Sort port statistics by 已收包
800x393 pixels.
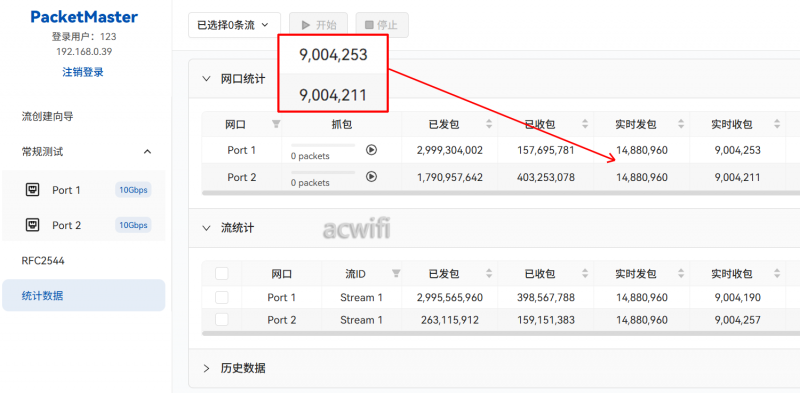coord(585,124)
